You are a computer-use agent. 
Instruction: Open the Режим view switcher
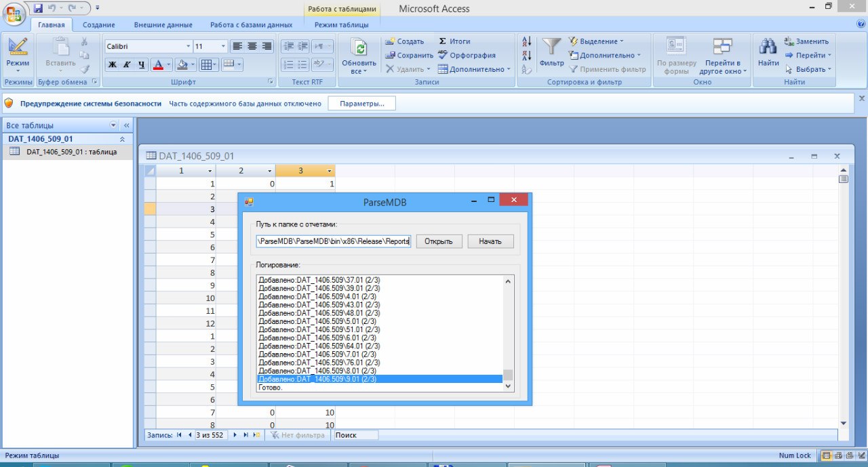(18, 54)
